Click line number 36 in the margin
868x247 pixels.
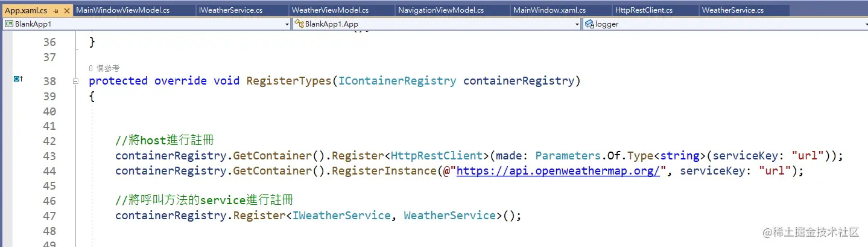[49, 42]
